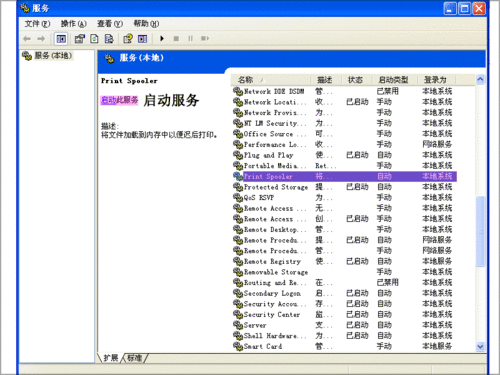Select 服务(本地) in the left tree
This screenshot has width=500, height=375.
pyautogui.click(x=53, y=56)
